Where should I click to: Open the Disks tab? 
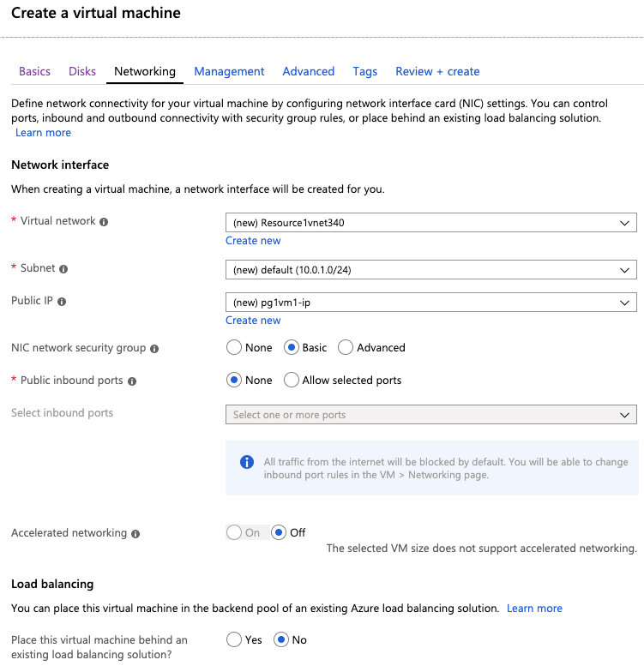click(x=82, y=71)
